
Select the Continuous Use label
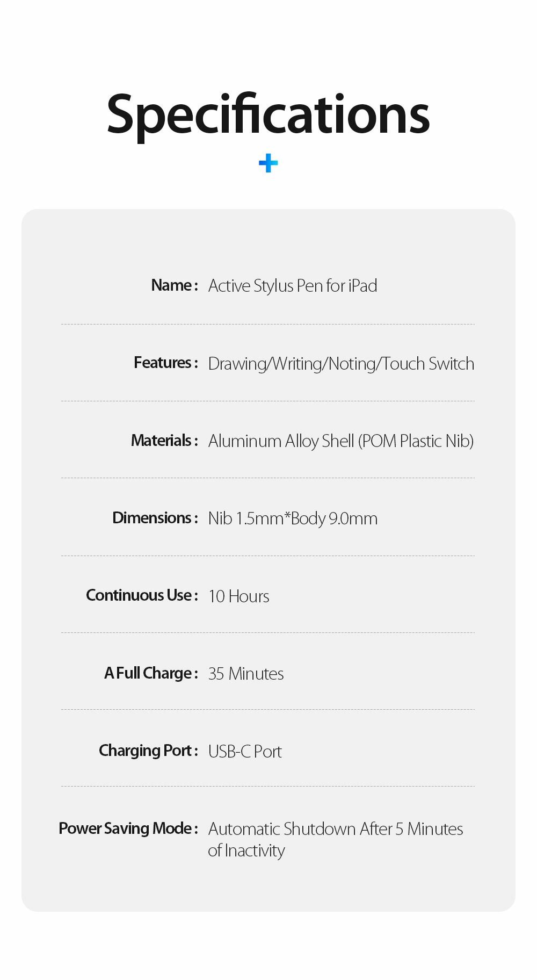[x=142, y=595]
